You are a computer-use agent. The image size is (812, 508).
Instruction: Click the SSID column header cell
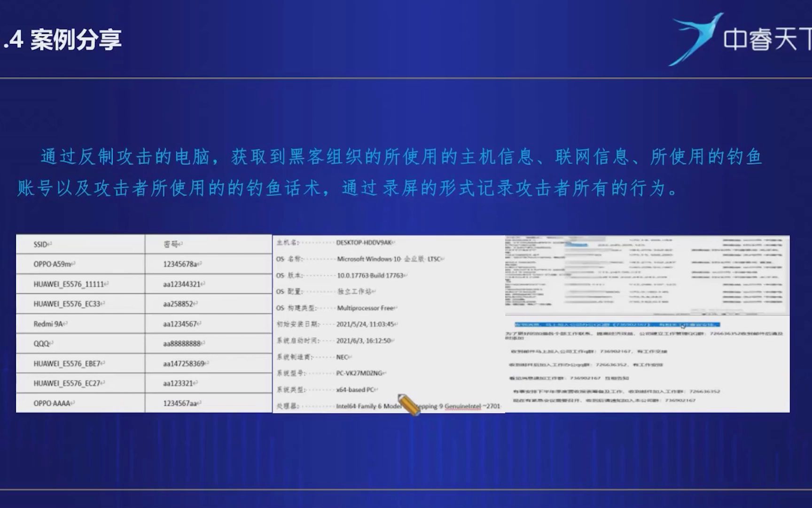tap(80, 244)
